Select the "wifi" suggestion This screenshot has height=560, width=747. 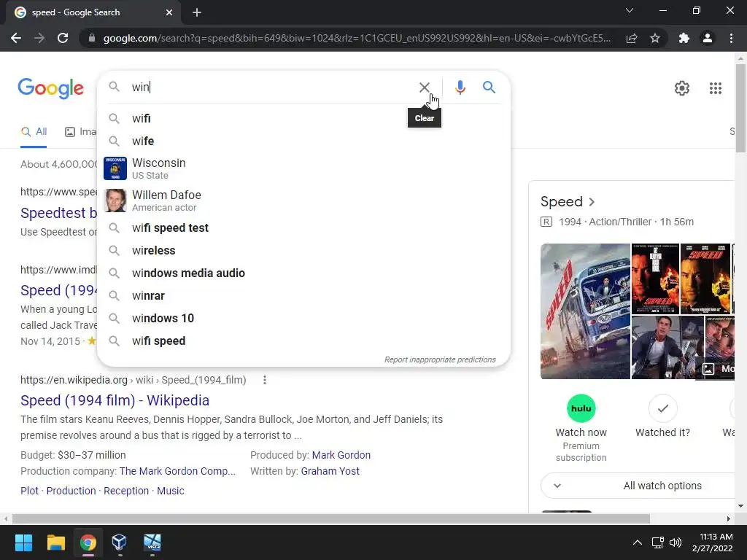click(303, 119)
